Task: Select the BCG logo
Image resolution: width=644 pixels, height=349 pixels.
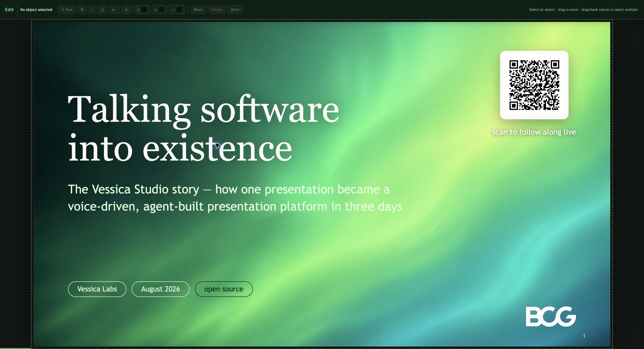Action: click(551, 316)
